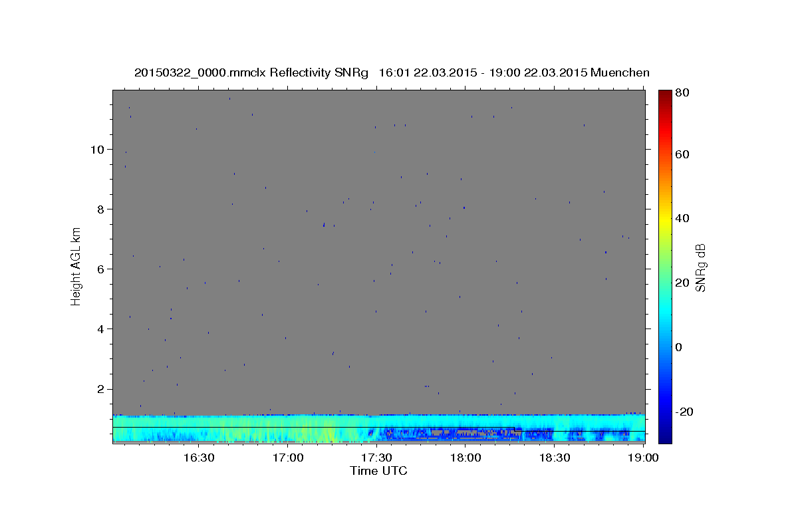
Task: Click the 18:30 time tick label
Action: 555,458
